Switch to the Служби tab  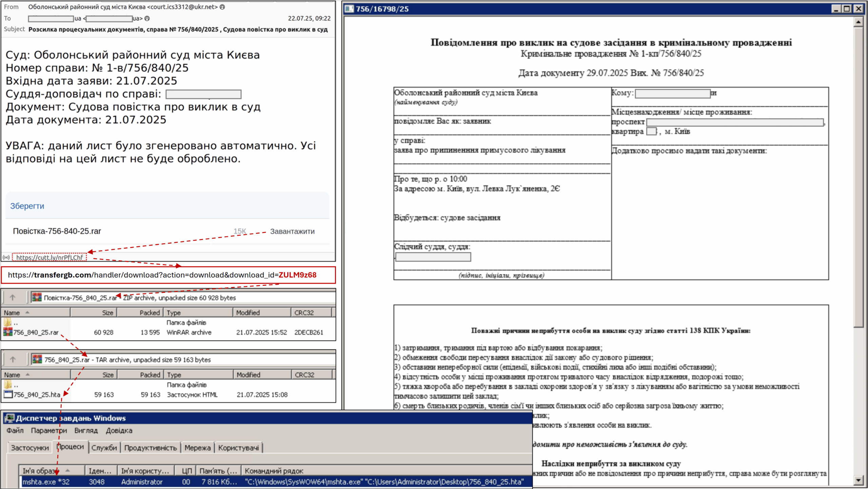point(104,447)
